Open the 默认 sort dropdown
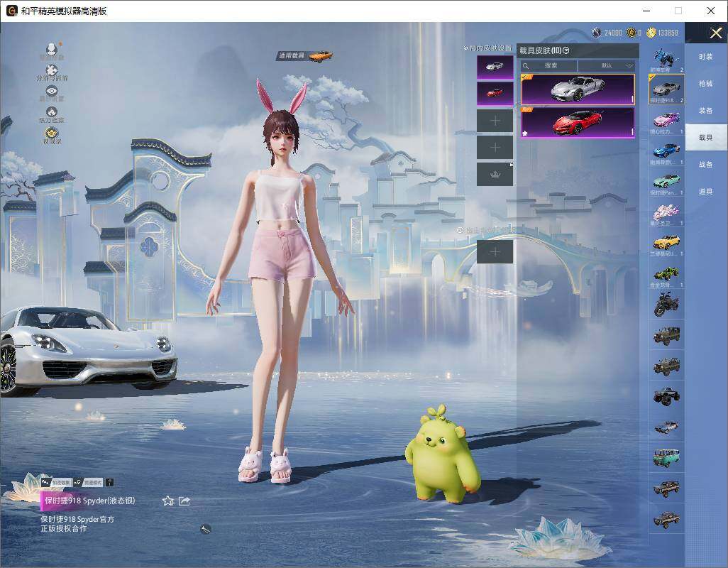The width and height of the screenshot is (728, 568). [607, 65]
